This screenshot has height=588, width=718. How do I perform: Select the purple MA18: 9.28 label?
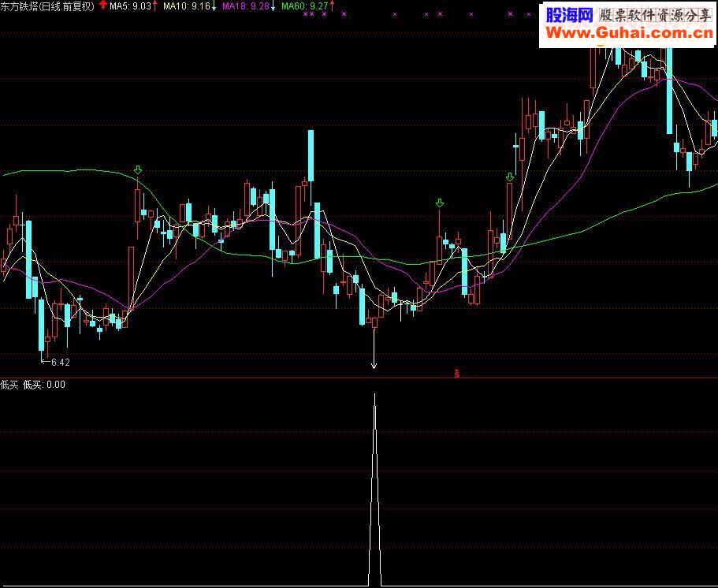(x=246, y=6)
